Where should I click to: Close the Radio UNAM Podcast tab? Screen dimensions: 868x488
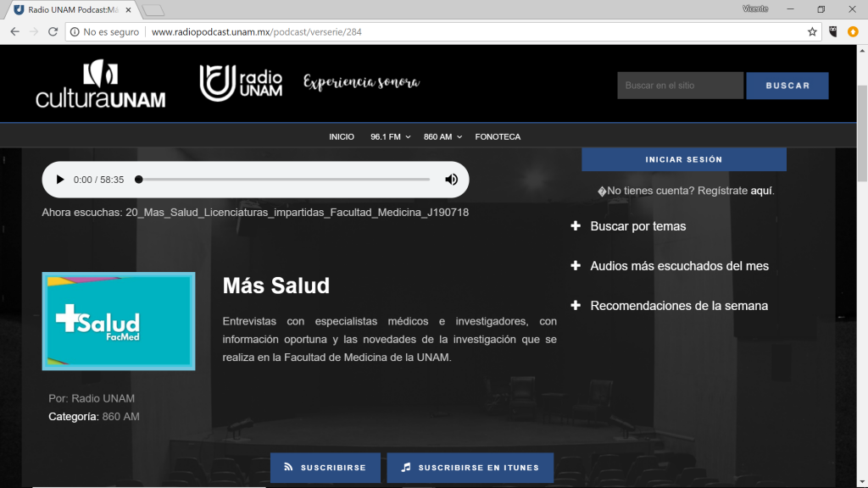point(129,10)
